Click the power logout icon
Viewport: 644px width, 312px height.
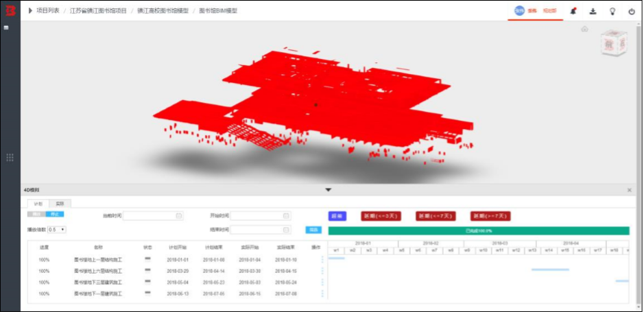[632, 12]
